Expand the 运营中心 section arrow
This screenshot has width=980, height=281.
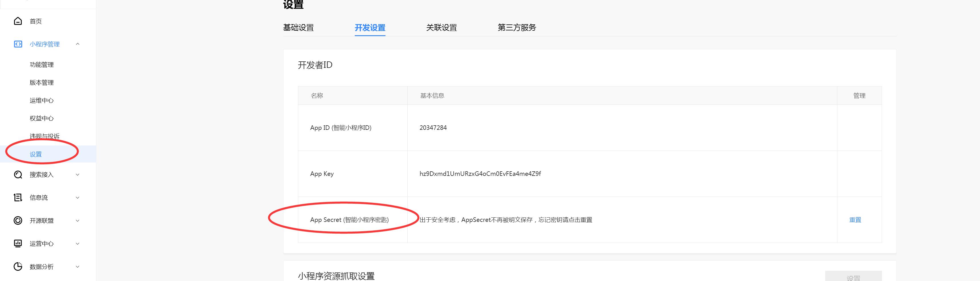coord(78,244)
